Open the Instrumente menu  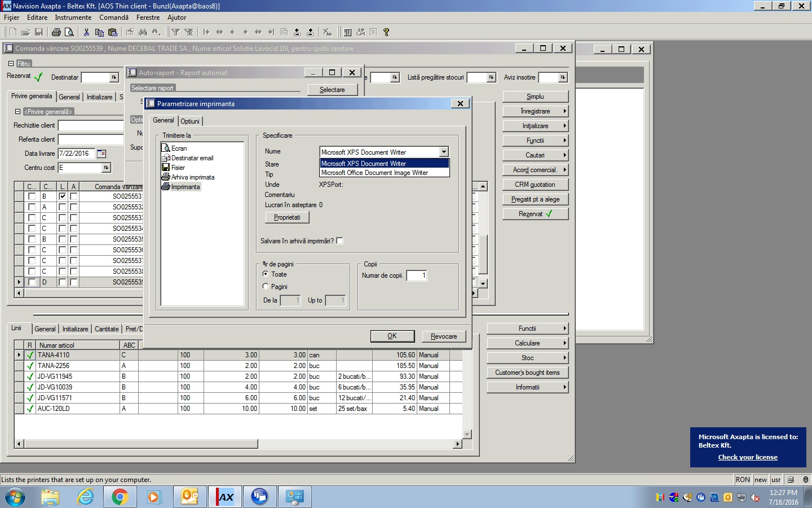tap(73, 17)
